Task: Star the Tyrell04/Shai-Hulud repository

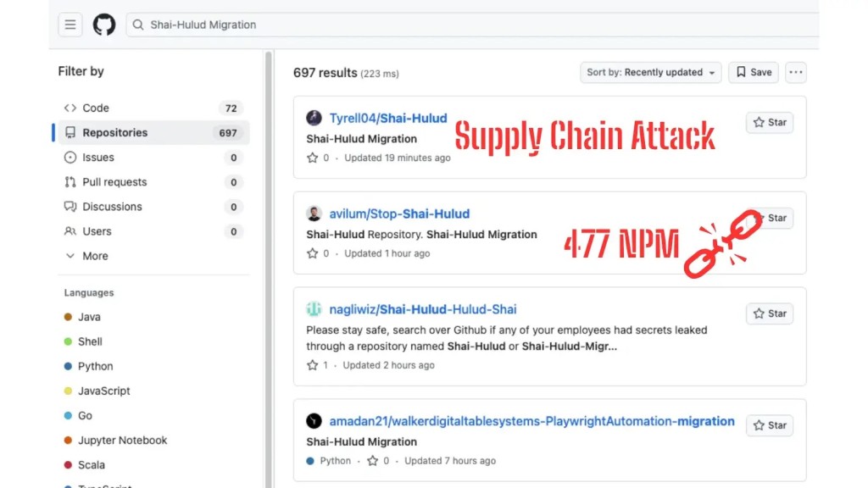Action: (768, 122)
